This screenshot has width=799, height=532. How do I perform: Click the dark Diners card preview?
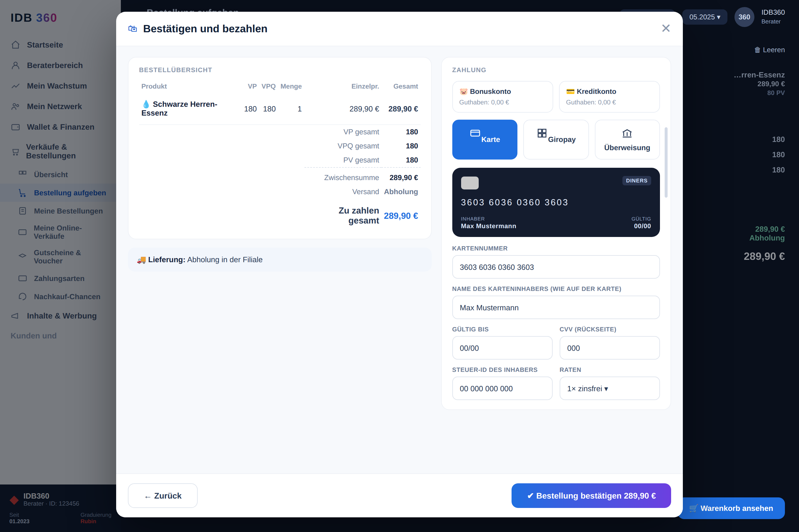coord(556,202)
